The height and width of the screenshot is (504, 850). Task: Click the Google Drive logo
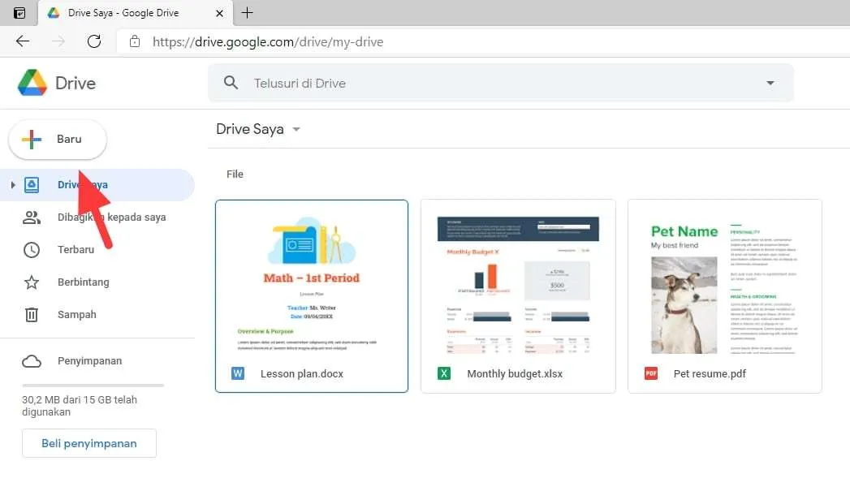(32, 83)
